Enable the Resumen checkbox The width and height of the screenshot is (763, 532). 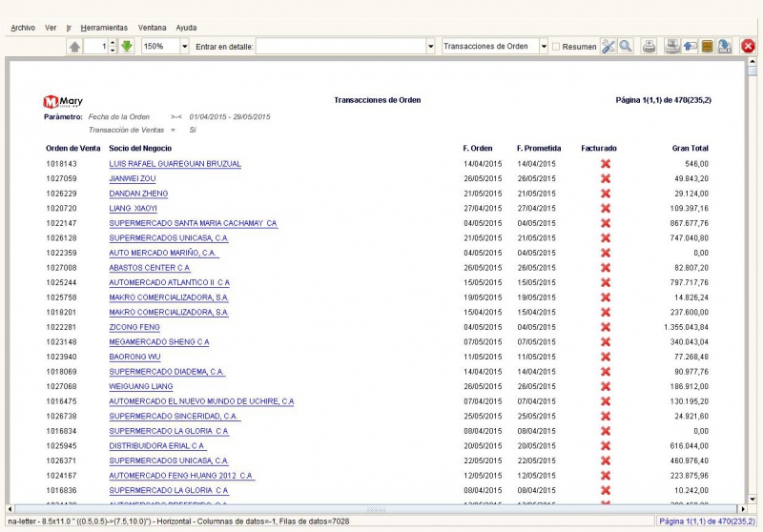pos(556,47)
